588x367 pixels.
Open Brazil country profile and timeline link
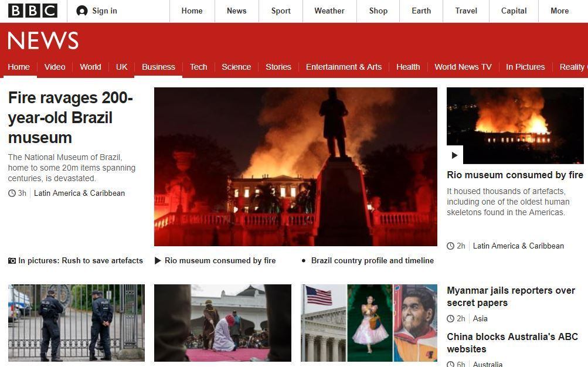click(372, 261)
